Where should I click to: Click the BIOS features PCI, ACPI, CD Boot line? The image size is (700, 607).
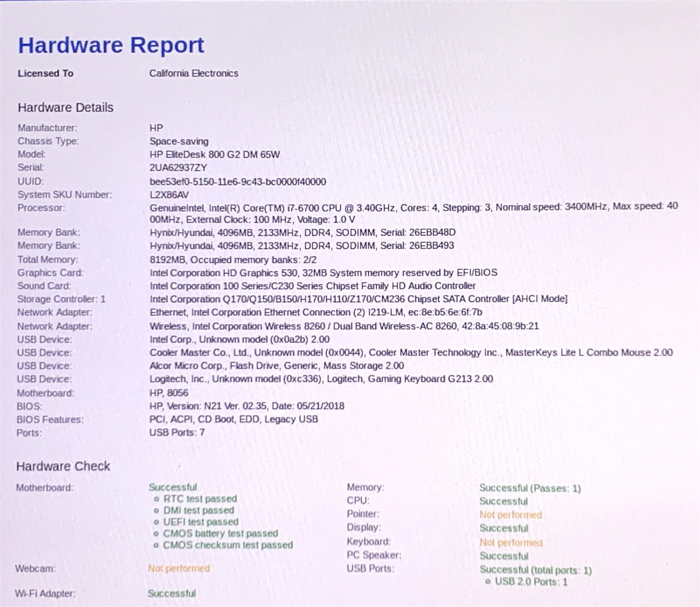(x=234, y=419)
